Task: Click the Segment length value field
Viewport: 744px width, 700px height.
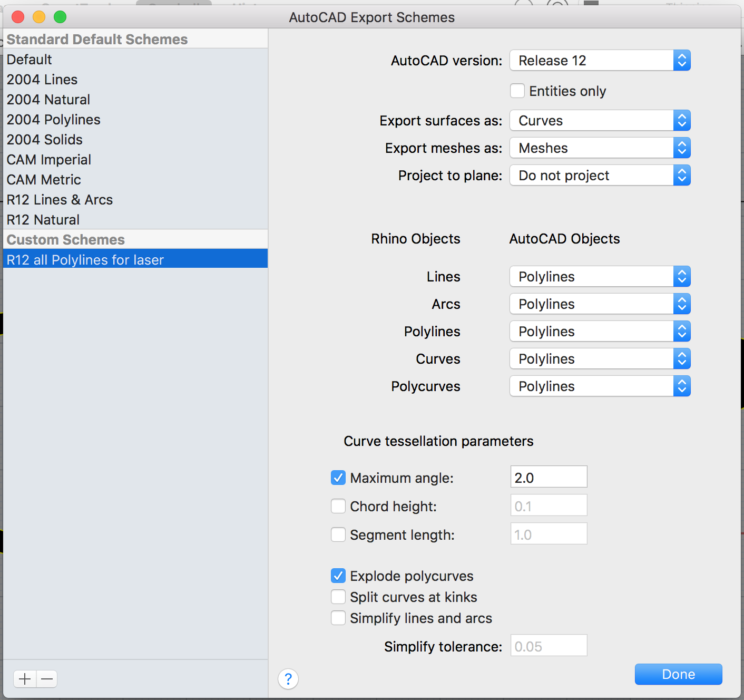Action: (549, 534)
